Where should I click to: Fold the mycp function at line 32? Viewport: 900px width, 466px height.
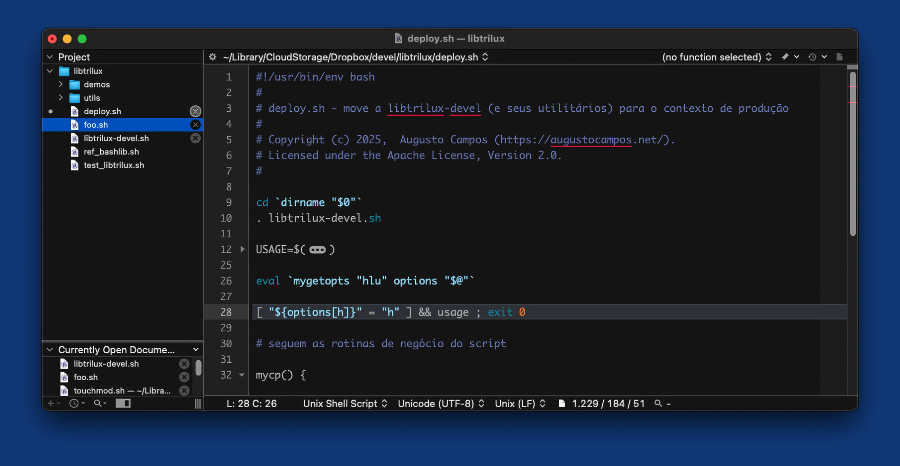coord(243,375)
